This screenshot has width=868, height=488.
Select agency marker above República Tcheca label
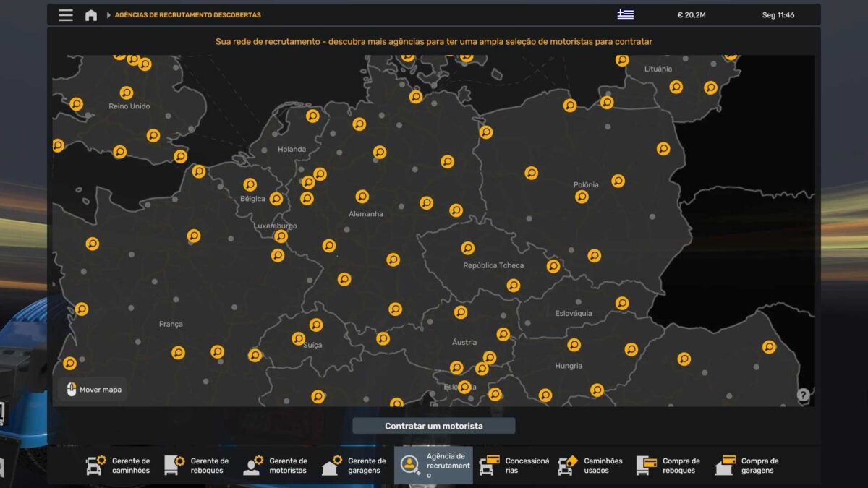(468, 248)
